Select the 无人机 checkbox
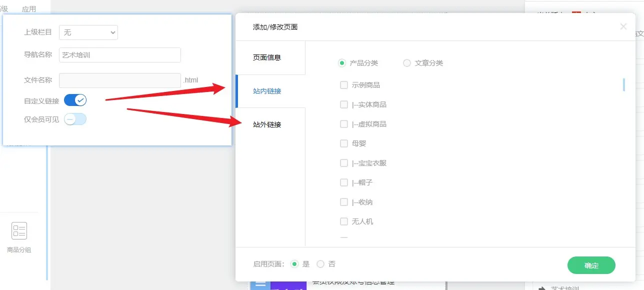This screenshot has height=290, width=644. [344, 221]
